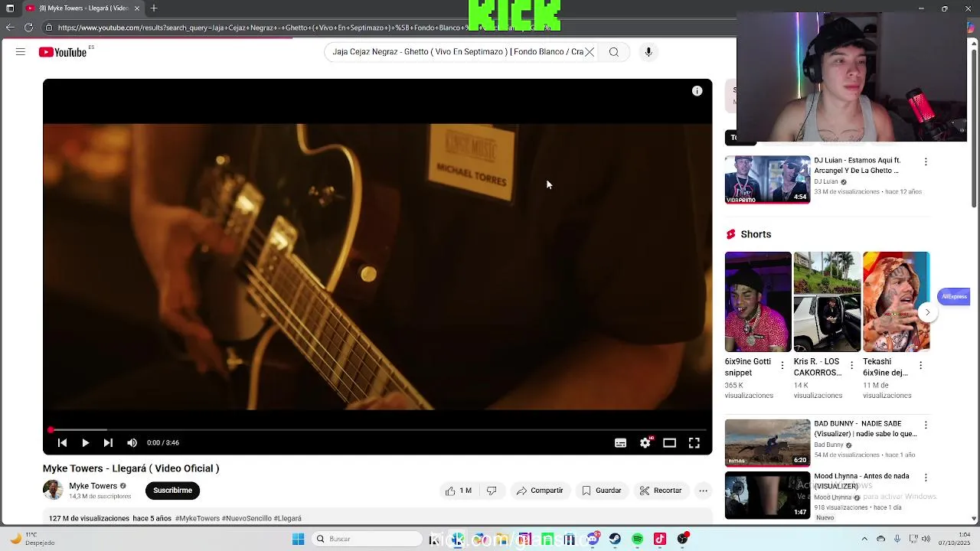Viewport: 980px width, 551px height.
Task: Toggle subtitles in the player
Action: 620,442
